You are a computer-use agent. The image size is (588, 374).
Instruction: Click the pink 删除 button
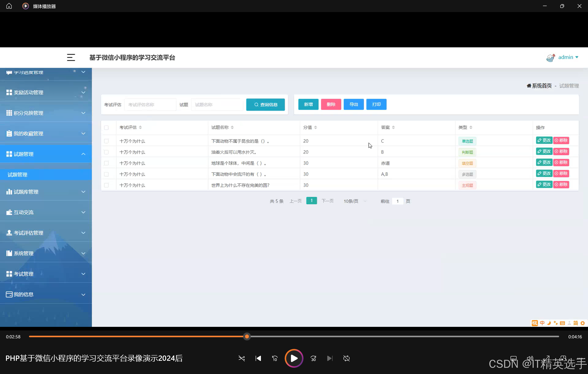[331, 104]
